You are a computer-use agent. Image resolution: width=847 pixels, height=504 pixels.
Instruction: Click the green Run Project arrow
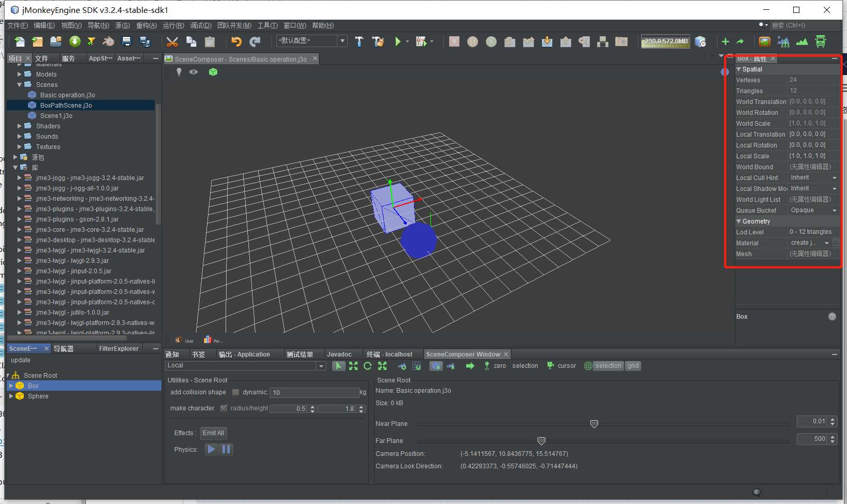[x=397, y=42]
